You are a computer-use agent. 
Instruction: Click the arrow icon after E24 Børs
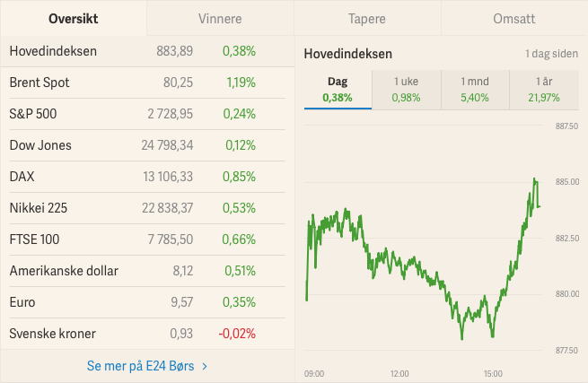click(206, 366)
